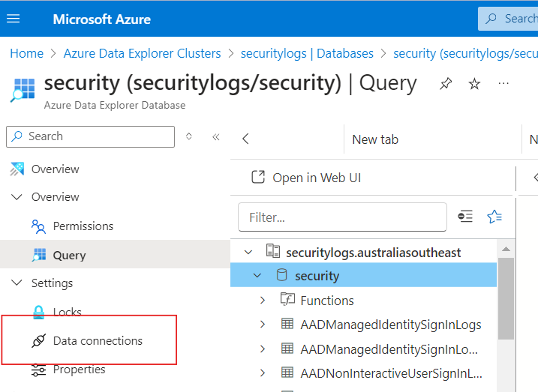Expand AADNonInteractiveUserSignInL... table
Screen dimensions: 538x392
tap(263, 373)
